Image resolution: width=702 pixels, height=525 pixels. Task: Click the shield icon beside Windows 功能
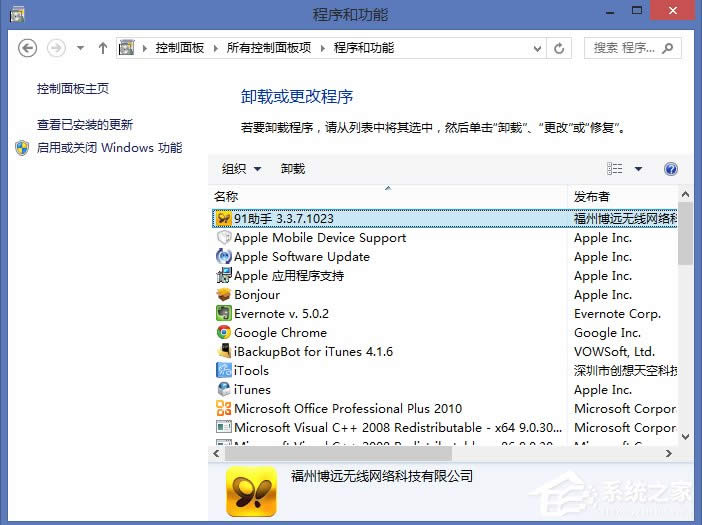coord(22,148)
